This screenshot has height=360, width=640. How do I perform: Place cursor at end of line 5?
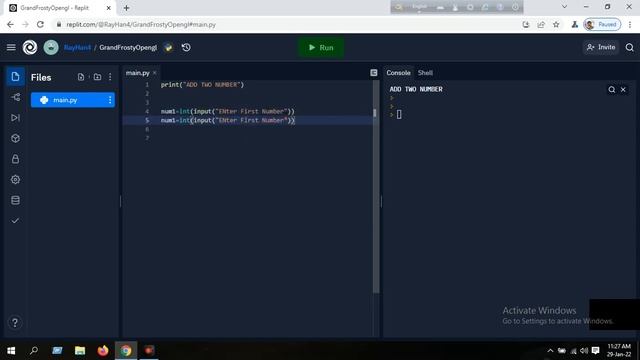[x=295, y=120]
